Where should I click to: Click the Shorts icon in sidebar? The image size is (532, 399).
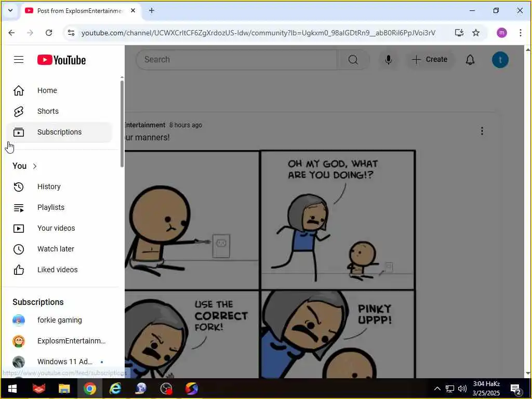click(x=19, y=111)
